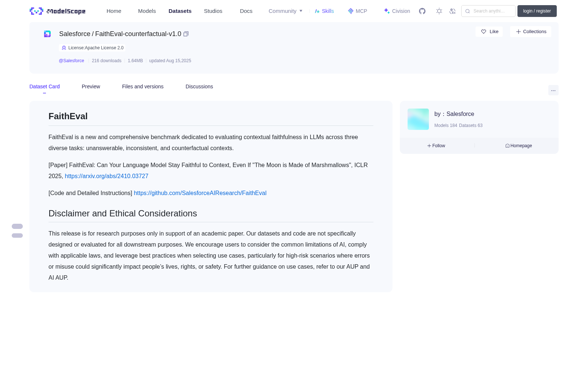Image resolution: width=588 pixels, height=368 pixels.
Task: Open the Models section
Action: [x=147, y=11]
